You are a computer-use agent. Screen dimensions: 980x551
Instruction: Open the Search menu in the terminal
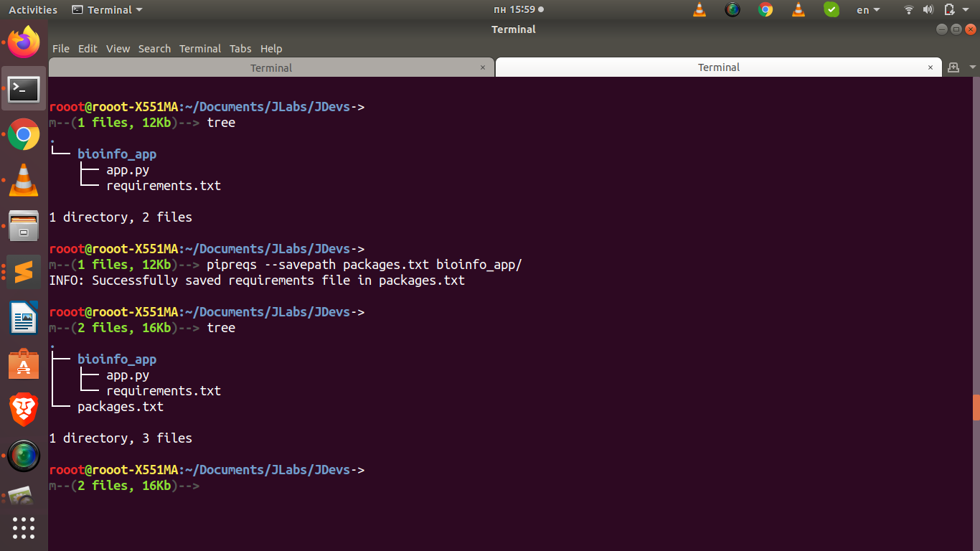pyautogui.click(x=154, y=48)
